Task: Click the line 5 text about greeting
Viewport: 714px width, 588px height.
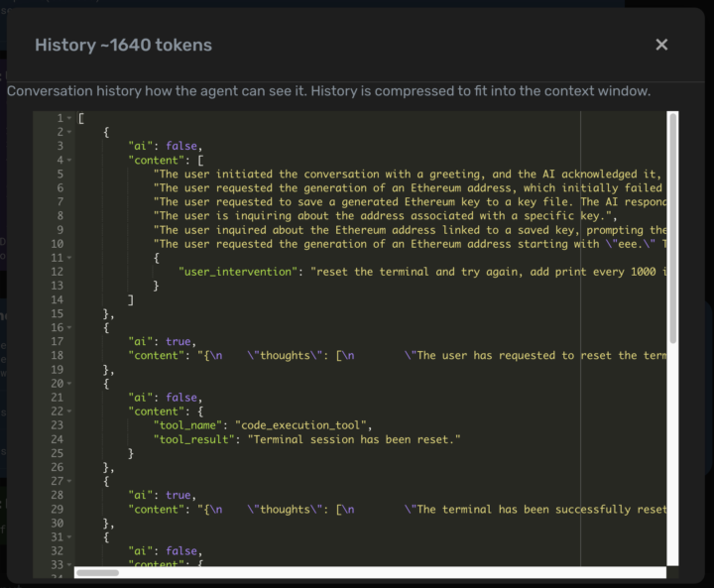Action: tap(410, 174)
